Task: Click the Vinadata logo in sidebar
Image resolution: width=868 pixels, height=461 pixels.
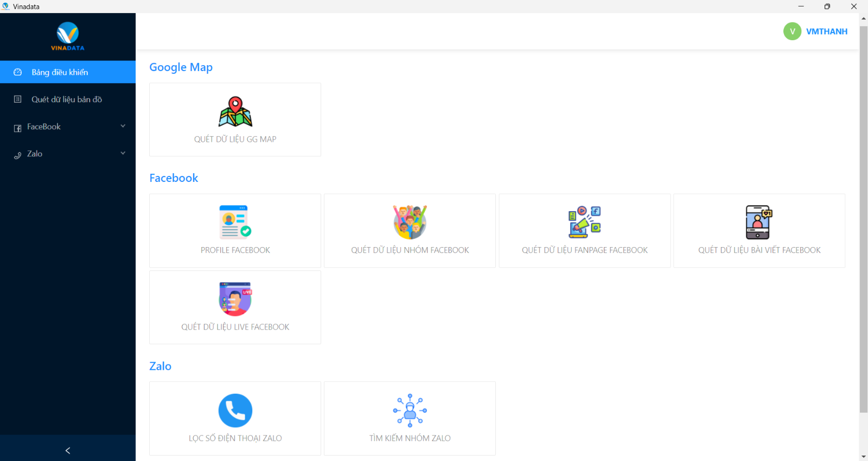Action: pyautogui.click(x=68, y=36)
